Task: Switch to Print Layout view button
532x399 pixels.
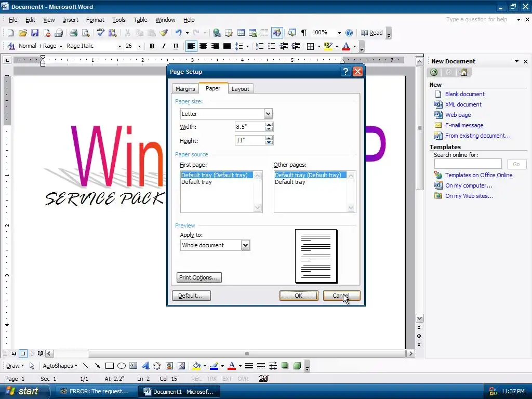Action: coord(23,353)
